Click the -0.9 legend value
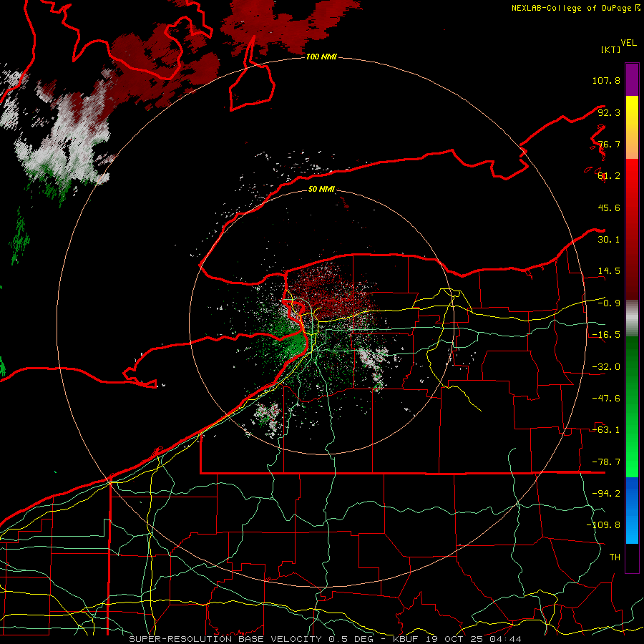 point(609,303)
